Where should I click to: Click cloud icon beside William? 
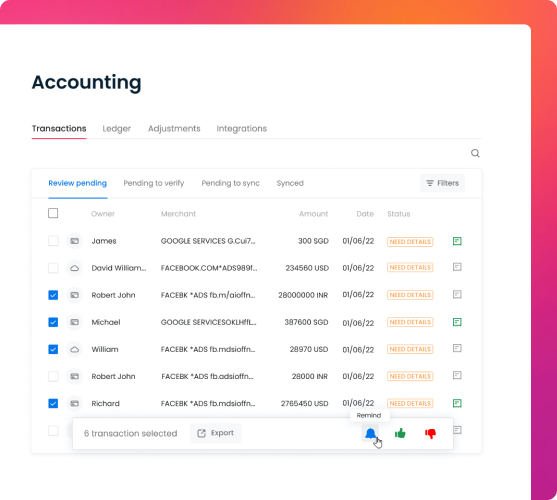coord(74,349)
